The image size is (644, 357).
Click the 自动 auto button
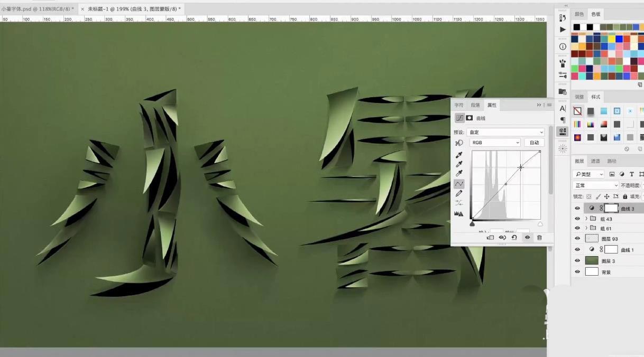pyautogui.click(x=535, y=143)
